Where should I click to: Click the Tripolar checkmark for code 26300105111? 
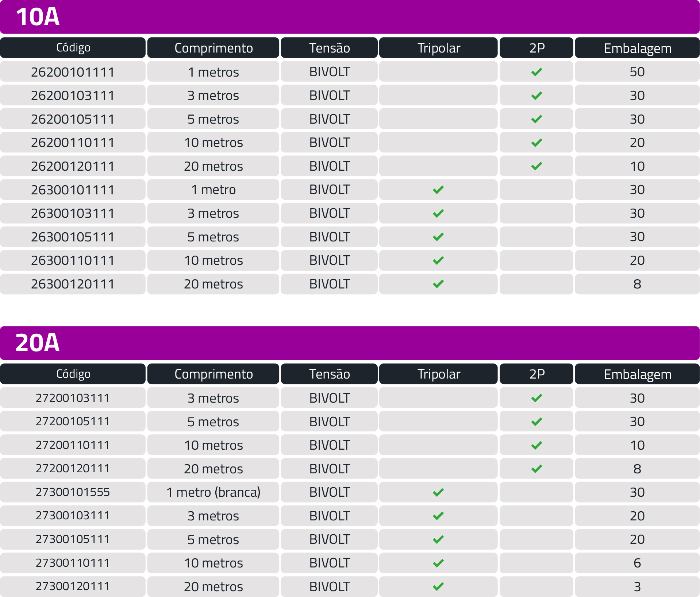[x=438, y=237]
